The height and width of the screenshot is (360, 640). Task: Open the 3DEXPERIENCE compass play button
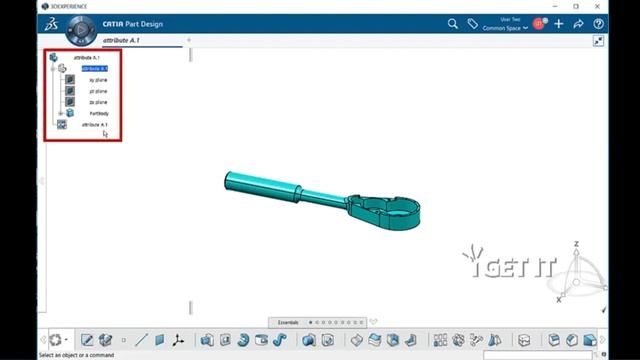pos(81,29)
